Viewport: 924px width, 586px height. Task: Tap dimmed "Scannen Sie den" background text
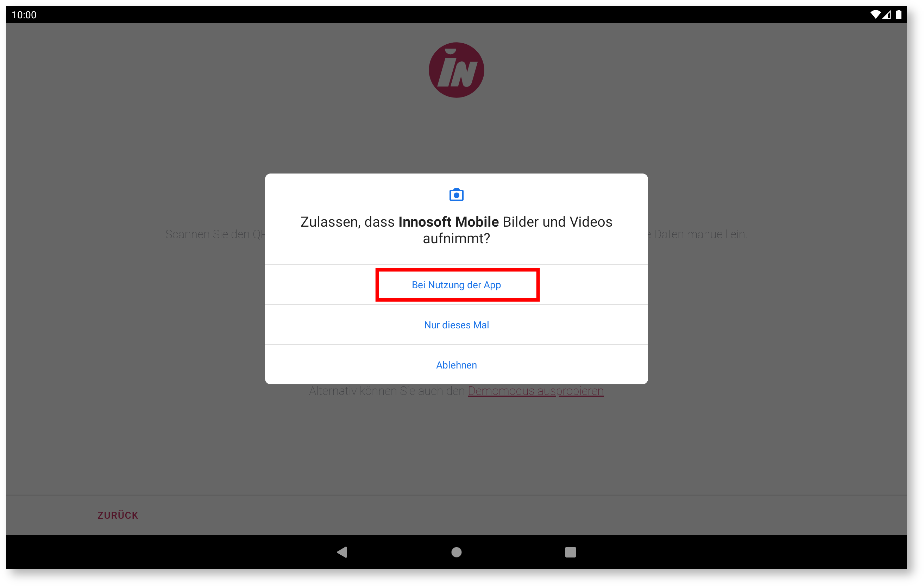pyautogui.click(x=207, y=234)
